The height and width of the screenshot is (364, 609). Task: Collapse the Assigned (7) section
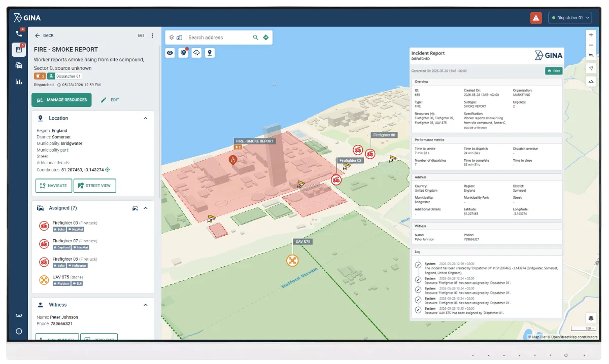click(x=146, y=208)
